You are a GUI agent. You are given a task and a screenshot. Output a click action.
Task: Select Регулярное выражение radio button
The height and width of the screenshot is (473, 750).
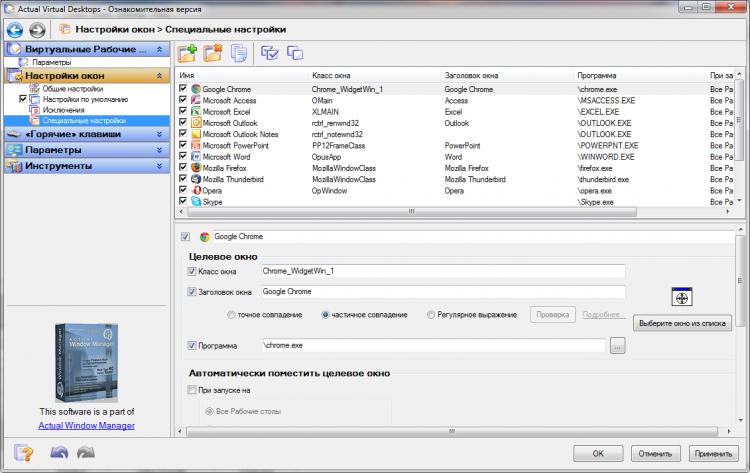(431, 315)
